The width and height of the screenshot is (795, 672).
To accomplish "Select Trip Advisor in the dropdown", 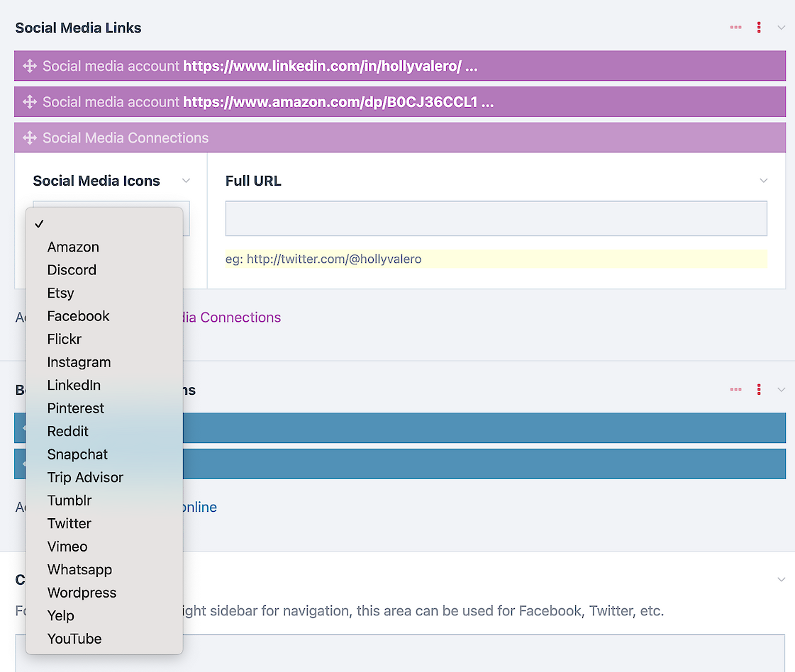I will click(104, 477).
